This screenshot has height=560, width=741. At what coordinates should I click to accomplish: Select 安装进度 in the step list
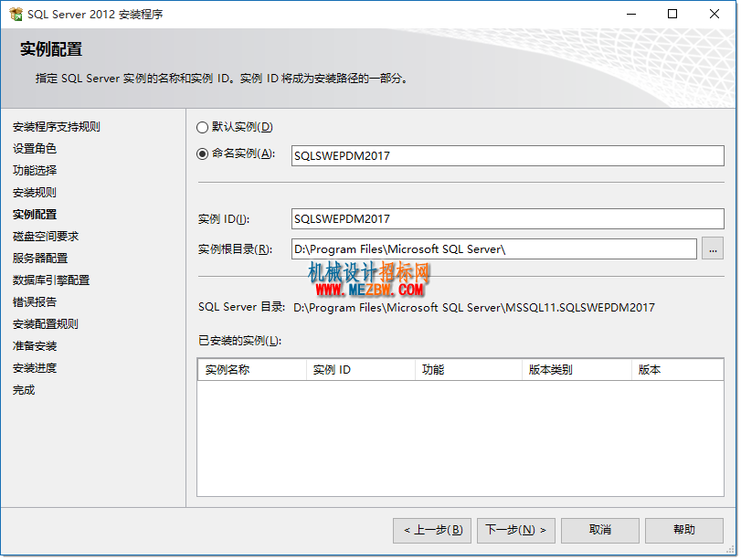click(35, 367)
